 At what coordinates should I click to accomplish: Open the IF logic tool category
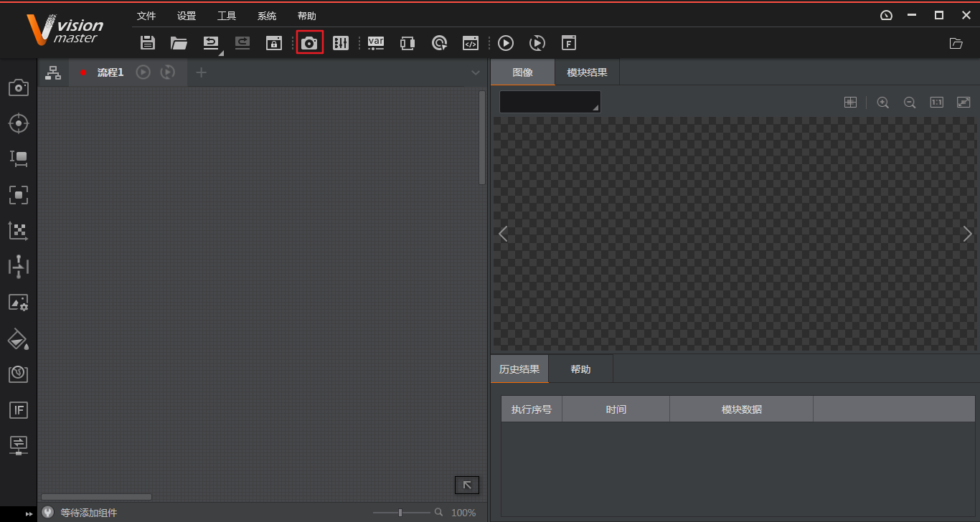pos(19,410)
